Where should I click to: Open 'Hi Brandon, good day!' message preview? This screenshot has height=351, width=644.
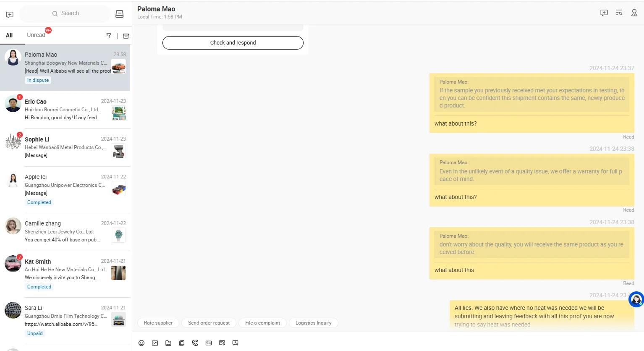click(x=62, y=118)
